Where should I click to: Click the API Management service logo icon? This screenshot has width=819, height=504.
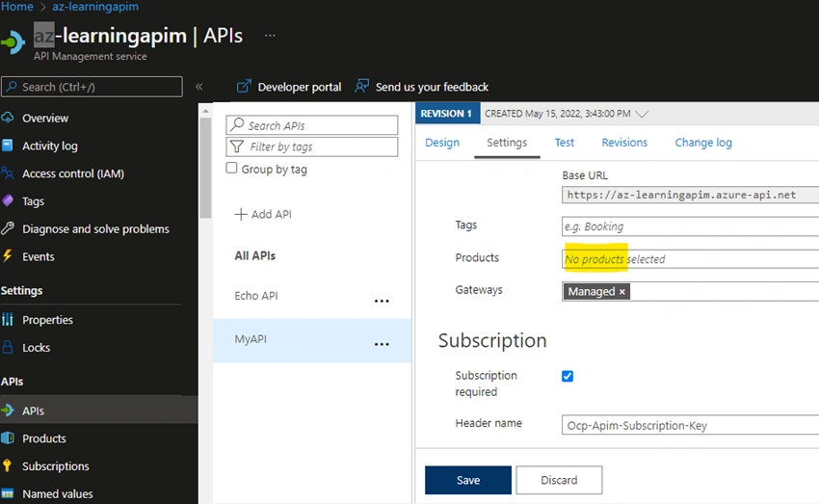[13, 41]
